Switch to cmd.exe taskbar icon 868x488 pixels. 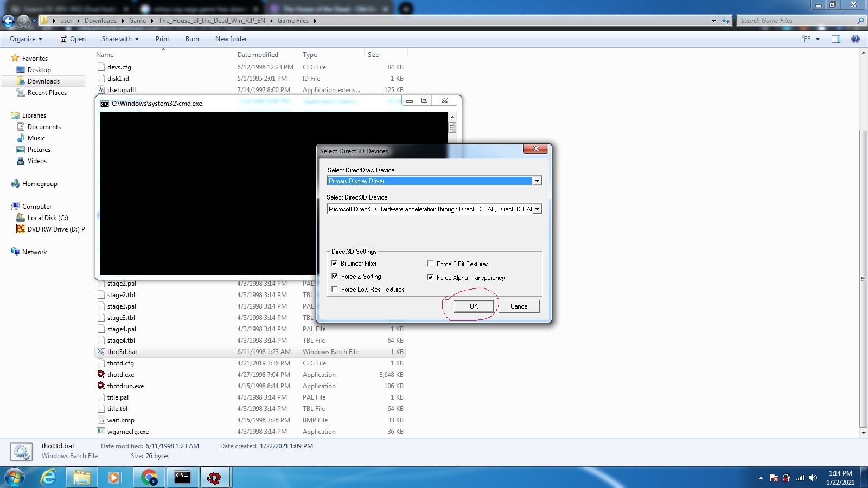click(182, 477)
